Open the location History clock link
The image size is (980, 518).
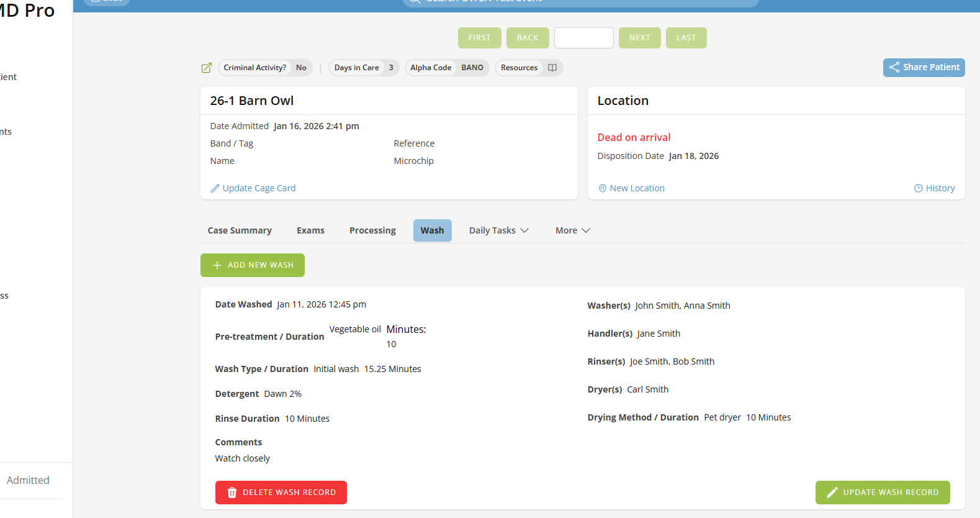pos(934,188)
